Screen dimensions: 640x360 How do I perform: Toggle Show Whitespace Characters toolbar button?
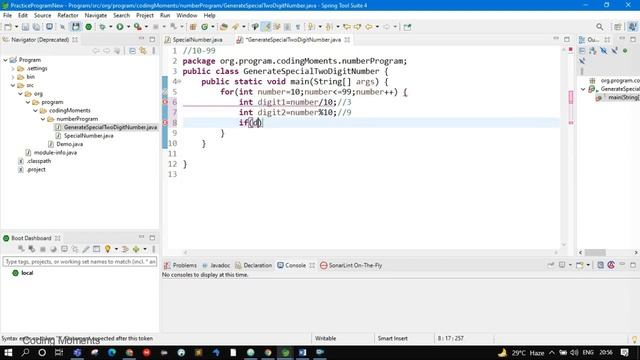298,27
